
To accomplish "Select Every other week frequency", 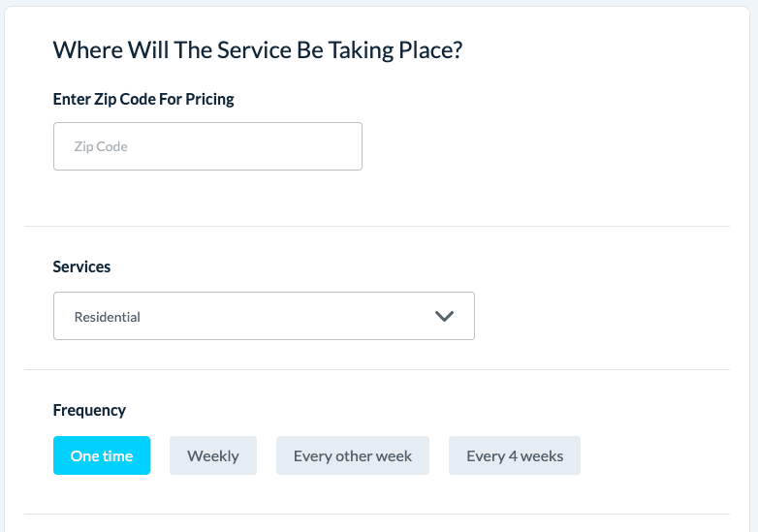I will point(353,455).
